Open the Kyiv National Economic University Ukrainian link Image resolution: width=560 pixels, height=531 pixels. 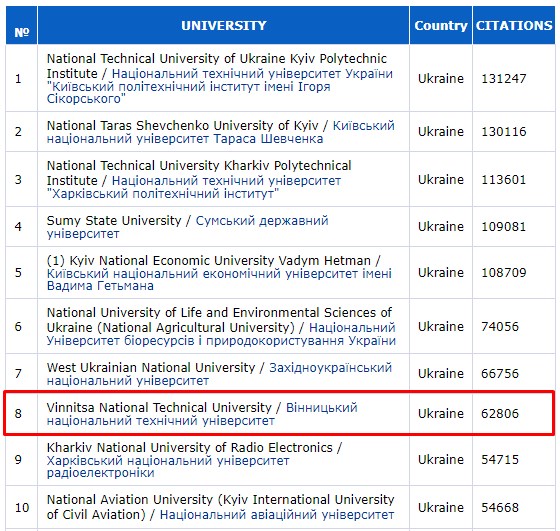[219, 280]
